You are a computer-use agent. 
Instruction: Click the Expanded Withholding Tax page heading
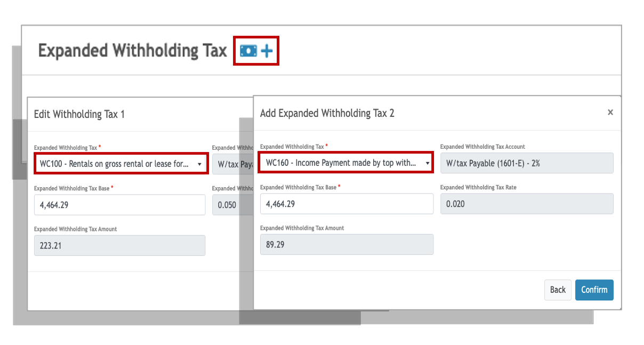coord(133,51)
